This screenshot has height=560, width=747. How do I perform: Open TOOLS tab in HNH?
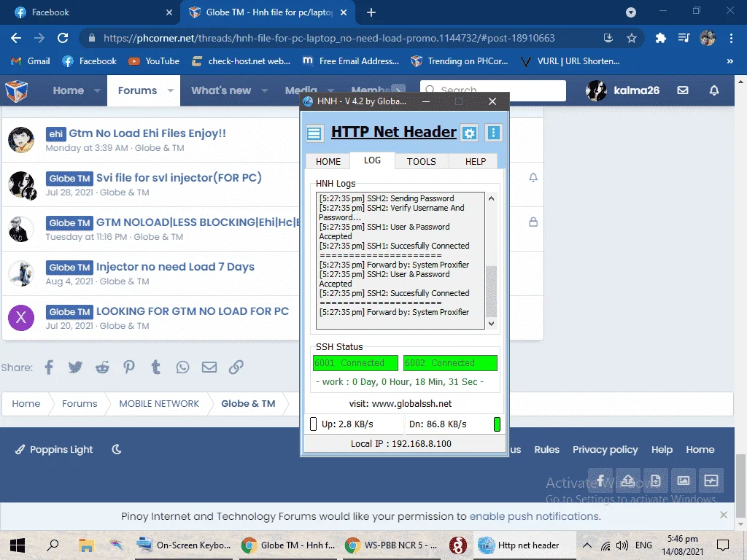[x=421, y=161]
